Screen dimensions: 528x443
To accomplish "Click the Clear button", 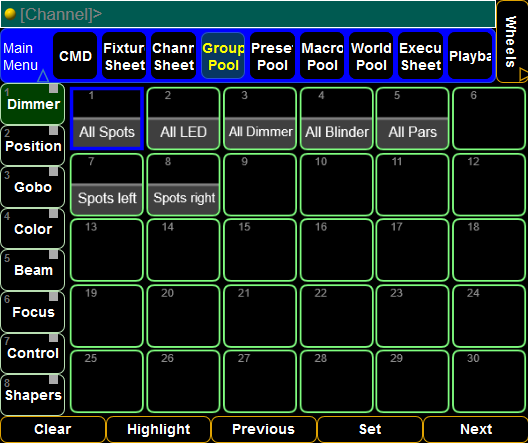I will tap(53, 429).
